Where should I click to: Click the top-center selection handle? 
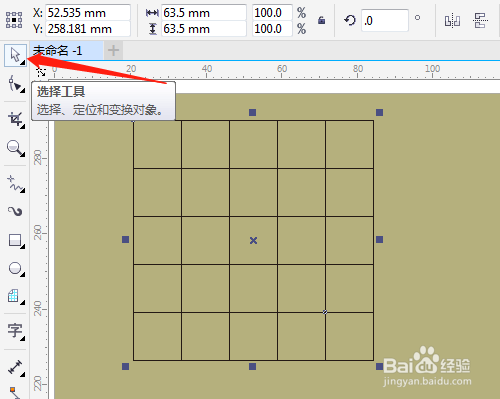252,112
